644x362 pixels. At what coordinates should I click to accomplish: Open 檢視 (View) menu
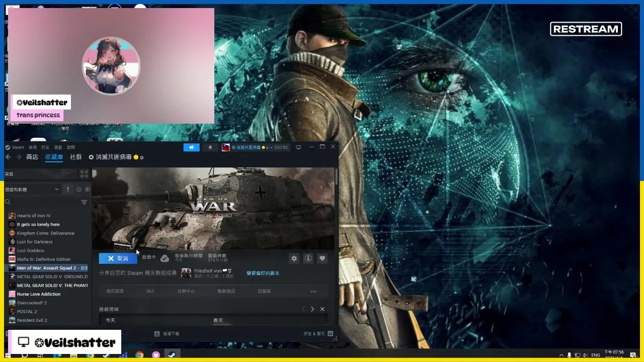point(33,147)
